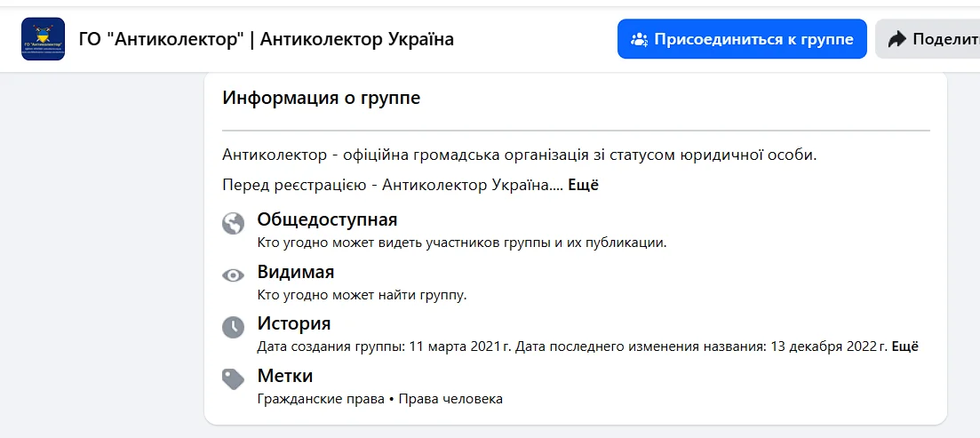Select the Видимая visibility label
The image size is (980, 438).
(x=295, y=272)
